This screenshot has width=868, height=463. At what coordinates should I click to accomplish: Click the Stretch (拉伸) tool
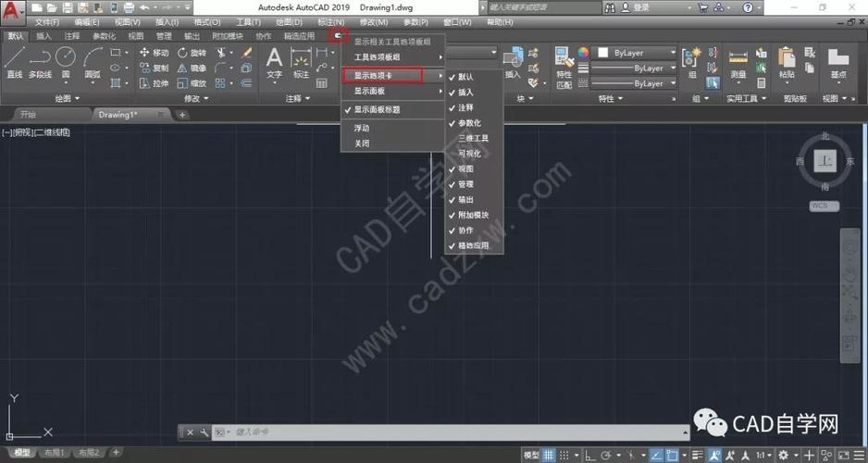point(154,83)
